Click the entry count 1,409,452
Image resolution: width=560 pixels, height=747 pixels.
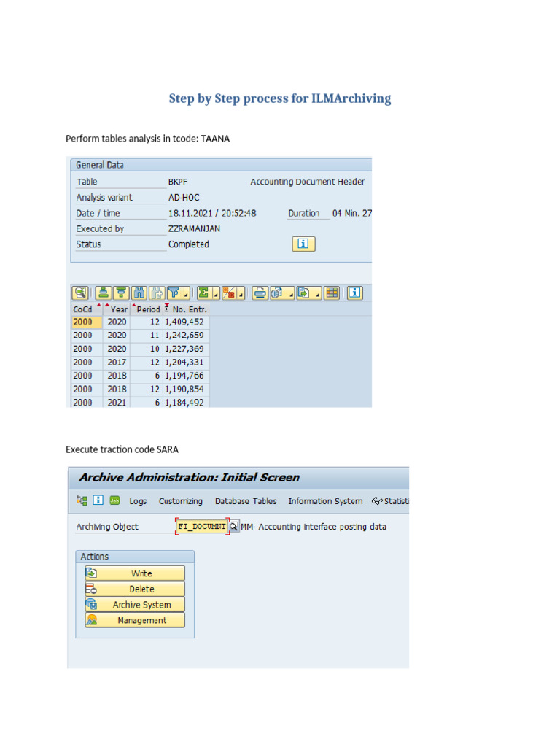pyautogui.click(x=184, y=322)
